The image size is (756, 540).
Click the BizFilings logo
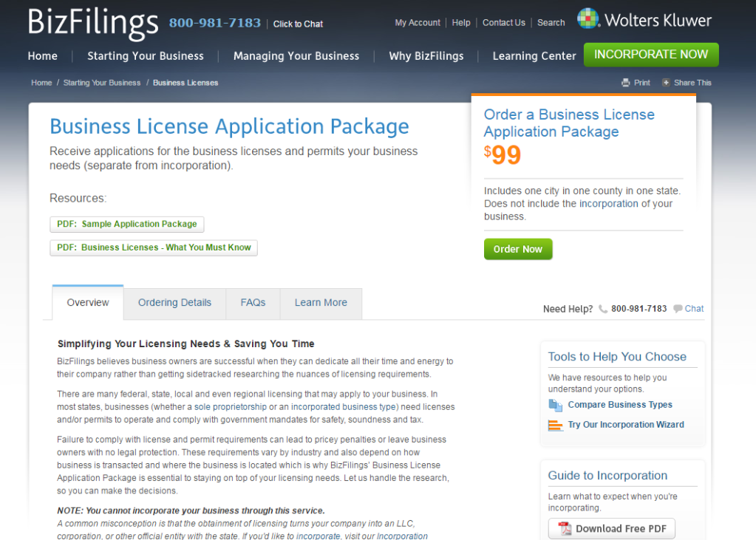tap(93, 22)
